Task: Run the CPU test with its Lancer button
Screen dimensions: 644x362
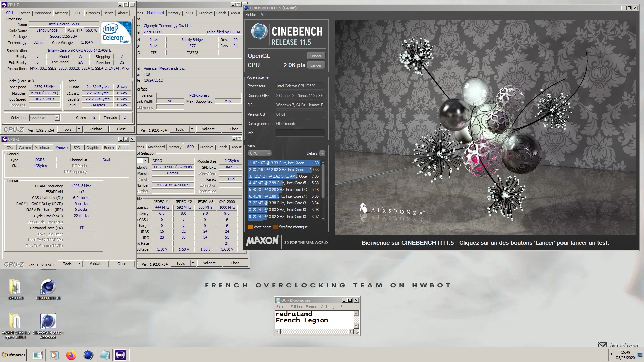Action: click(316, 65)
